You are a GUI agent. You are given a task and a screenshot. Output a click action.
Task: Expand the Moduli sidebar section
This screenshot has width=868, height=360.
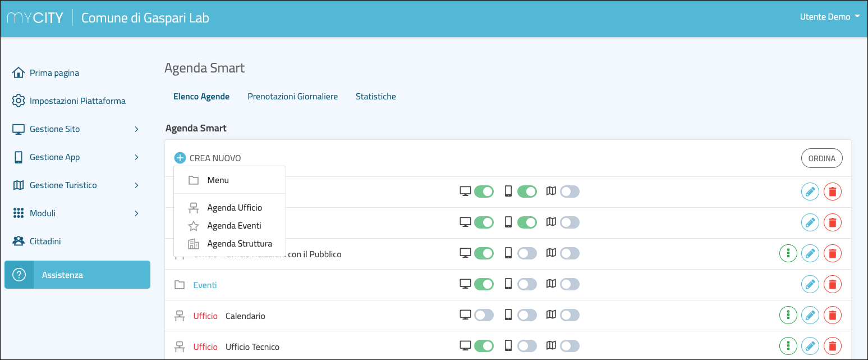136,213
